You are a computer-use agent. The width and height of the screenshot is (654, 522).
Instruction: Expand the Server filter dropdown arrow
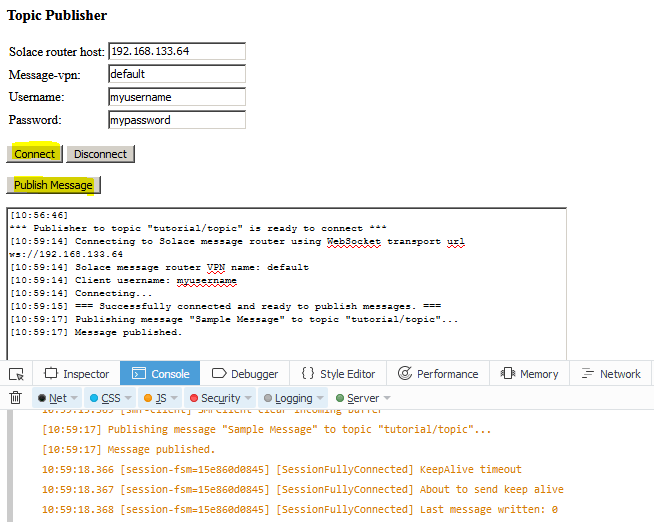point(387,398)
